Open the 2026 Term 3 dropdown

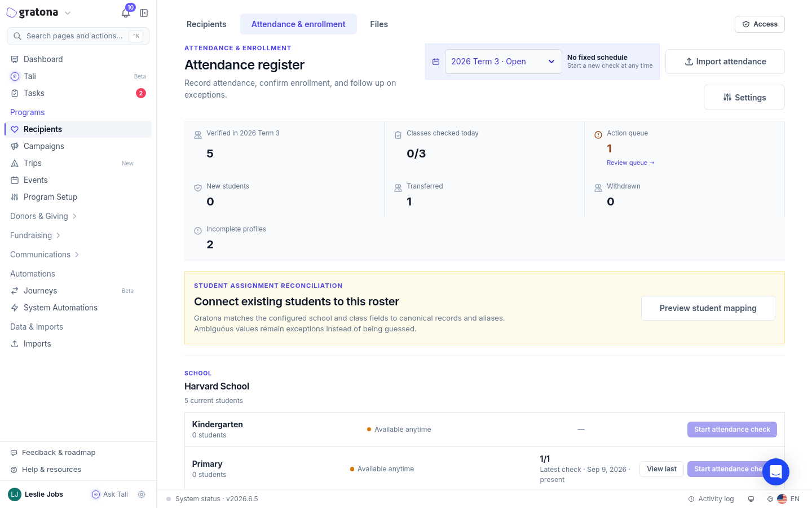(x=504, y=62)
